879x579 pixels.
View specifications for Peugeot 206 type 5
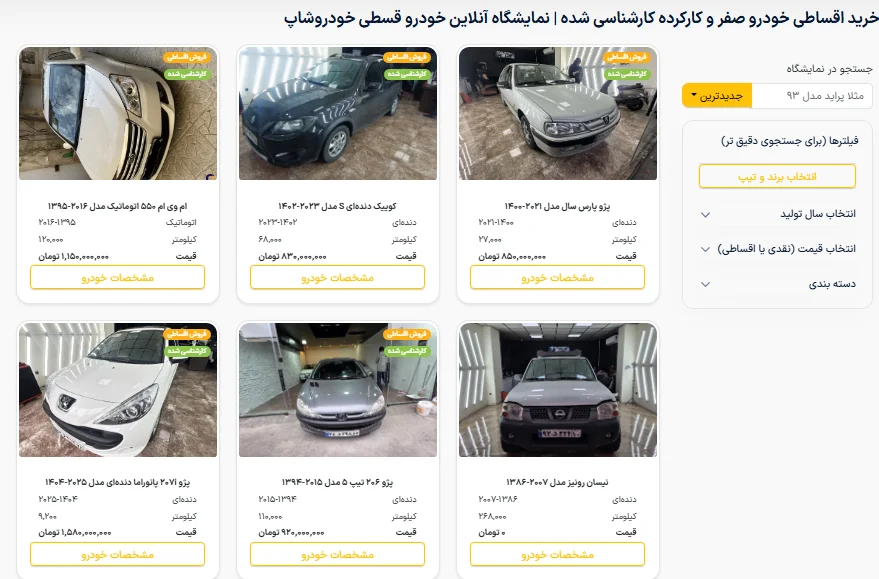tap(337, 554)
